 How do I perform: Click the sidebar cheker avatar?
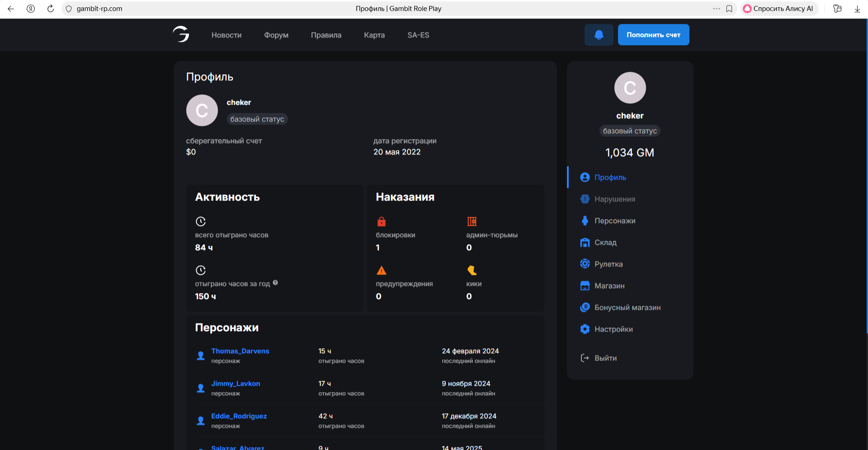click(x=630, y=88)
